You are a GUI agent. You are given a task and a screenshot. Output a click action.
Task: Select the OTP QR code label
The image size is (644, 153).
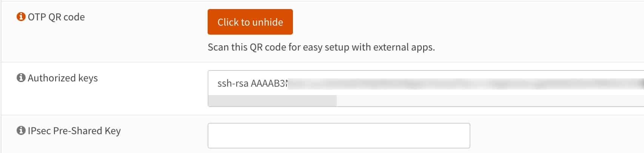tap(56, 17)
